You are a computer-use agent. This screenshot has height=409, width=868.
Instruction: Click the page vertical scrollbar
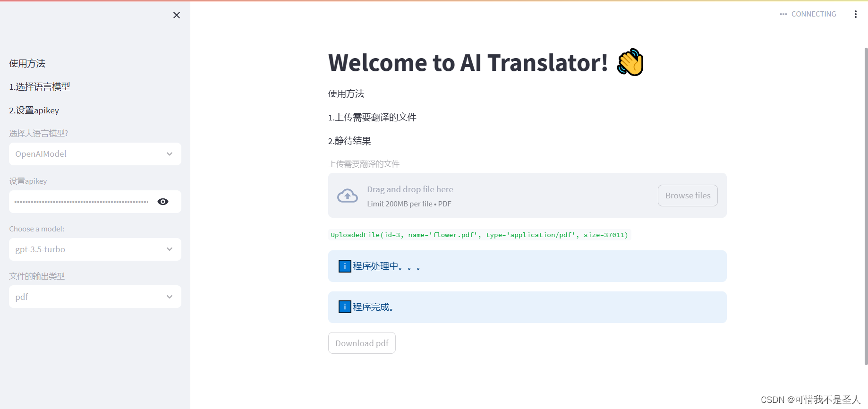[x=866, y=206]
